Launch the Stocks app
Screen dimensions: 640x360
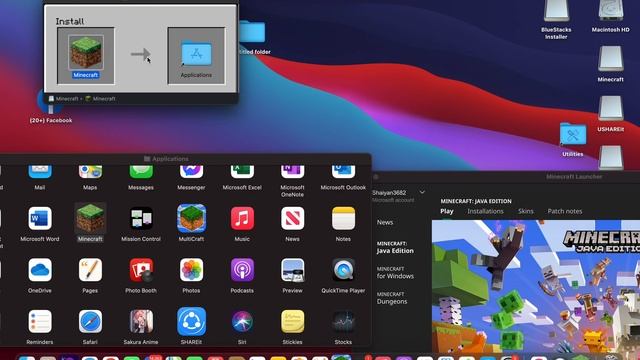343,322
